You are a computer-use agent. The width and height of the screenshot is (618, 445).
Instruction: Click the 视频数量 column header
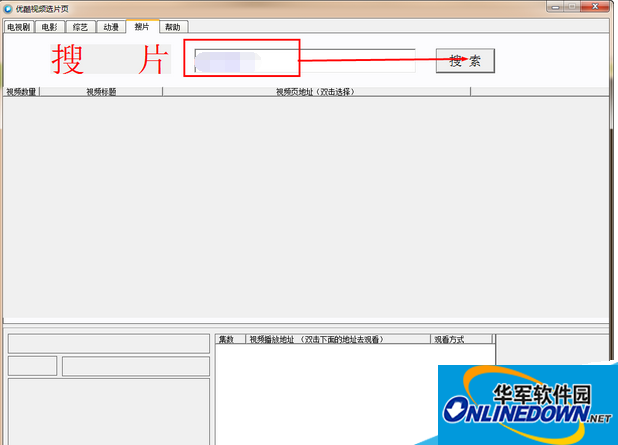tap(21, 92)
